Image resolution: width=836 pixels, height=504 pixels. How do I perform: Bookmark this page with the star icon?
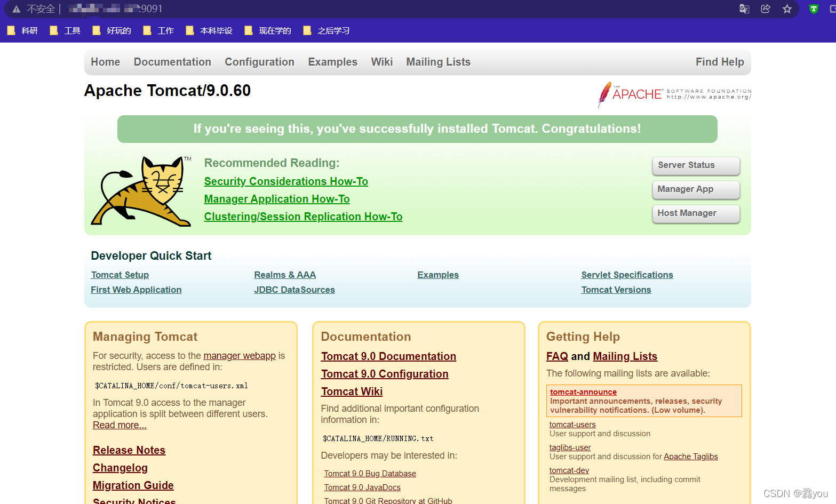(787, 9)
